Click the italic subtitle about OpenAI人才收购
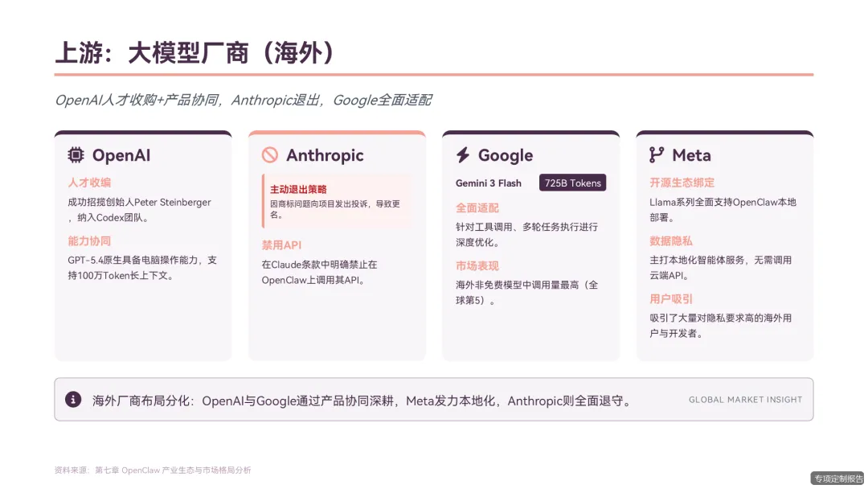 tap(243, 101)
